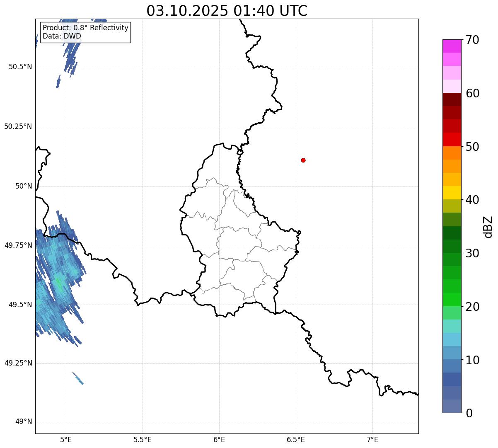Click the colorbar tick label 70

472,40
